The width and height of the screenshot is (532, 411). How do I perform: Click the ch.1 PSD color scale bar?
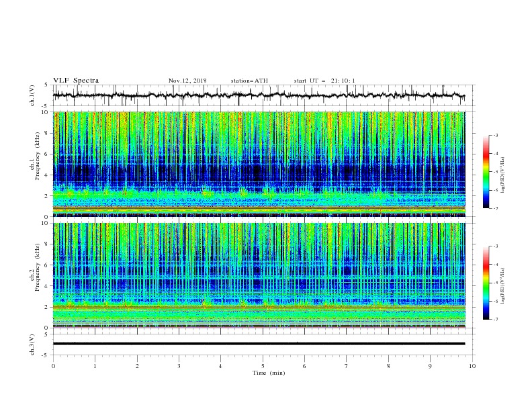[x=486, y=172]
